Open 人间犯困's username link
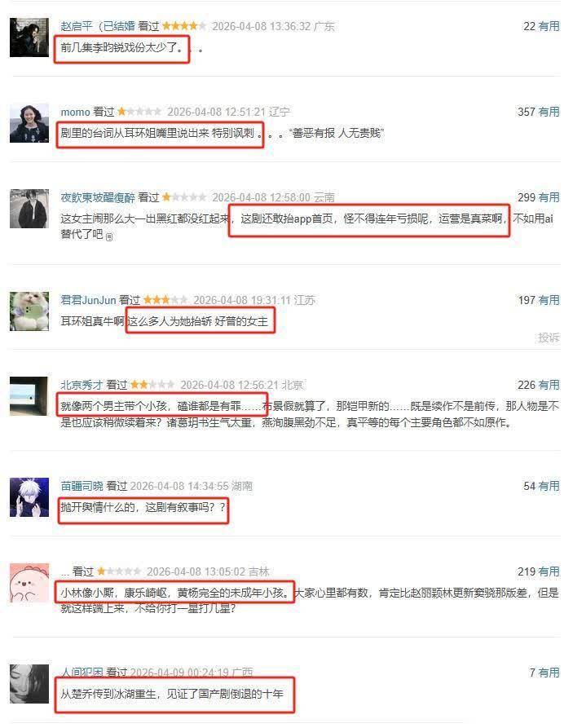Screen dimensions: 573x728 [82, 673]
